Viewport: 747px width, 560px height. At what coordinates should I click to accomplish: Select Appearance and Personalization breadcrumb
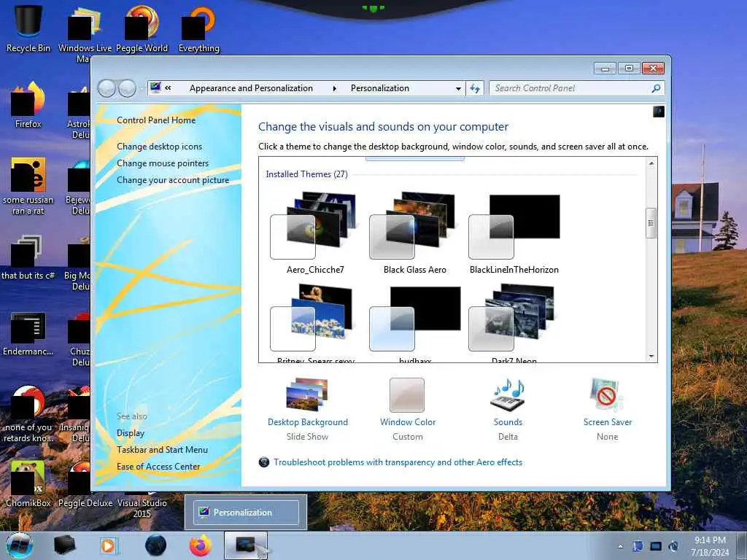coord(251,88)
